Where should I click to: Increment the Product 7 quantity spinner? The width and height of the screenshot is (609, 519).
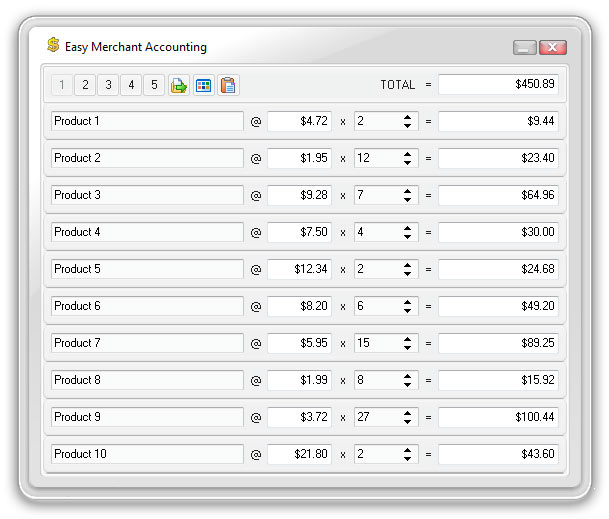tap(408, 339)
